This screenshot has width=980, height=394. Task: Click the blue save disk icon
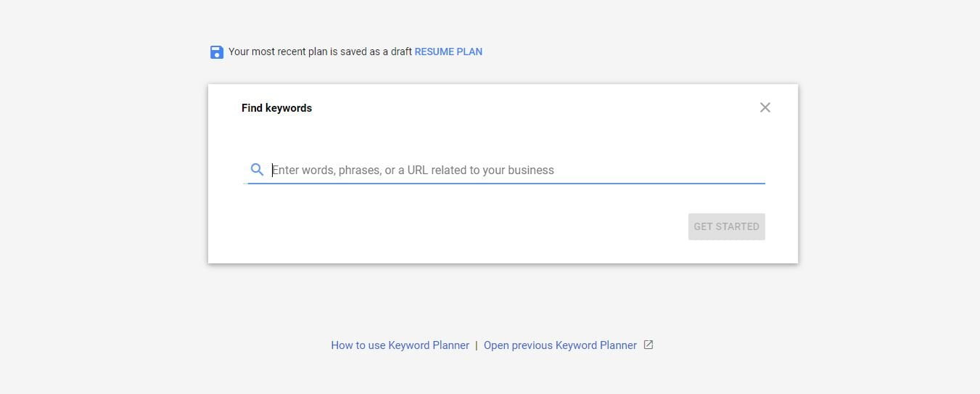coord(216,52)
